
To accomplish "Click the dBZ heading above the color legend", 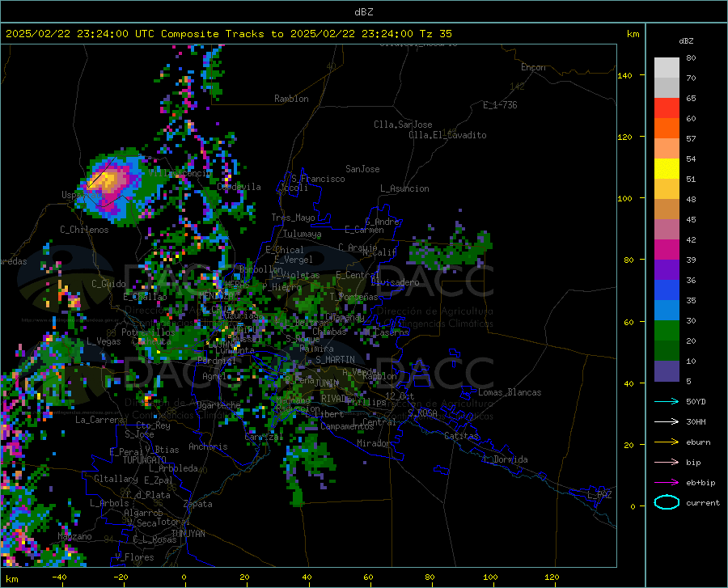I will tap(686, 40).
